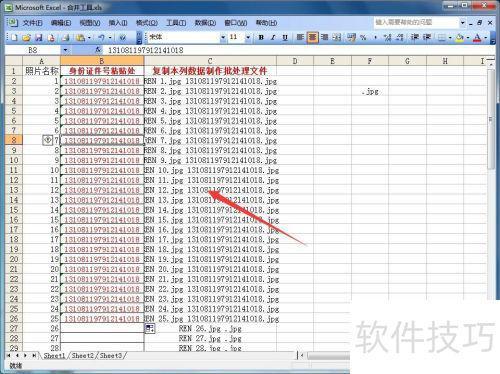Image resolution: width=500 pixels, height=374 pixels.
Task: Toggle underline formatting
Action: 285,37
